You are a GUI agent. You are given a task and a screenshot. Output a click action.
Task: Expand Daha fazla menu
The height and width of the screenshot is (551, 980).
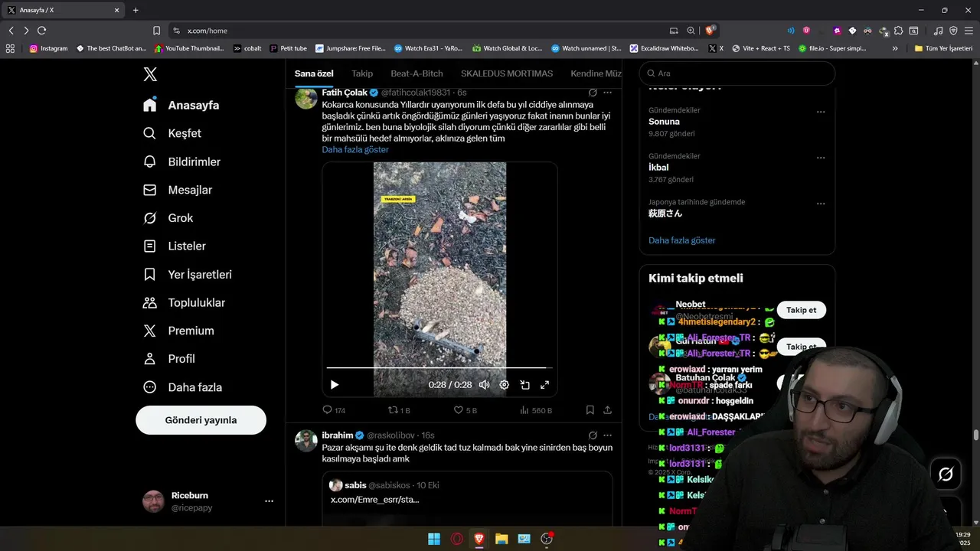click(182, 387)
